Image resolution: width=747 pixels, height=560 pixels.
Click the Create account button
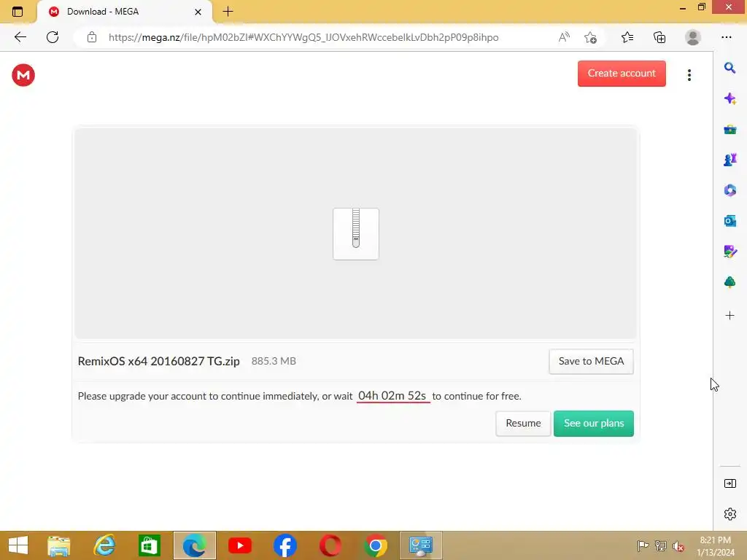coord(622,74)
